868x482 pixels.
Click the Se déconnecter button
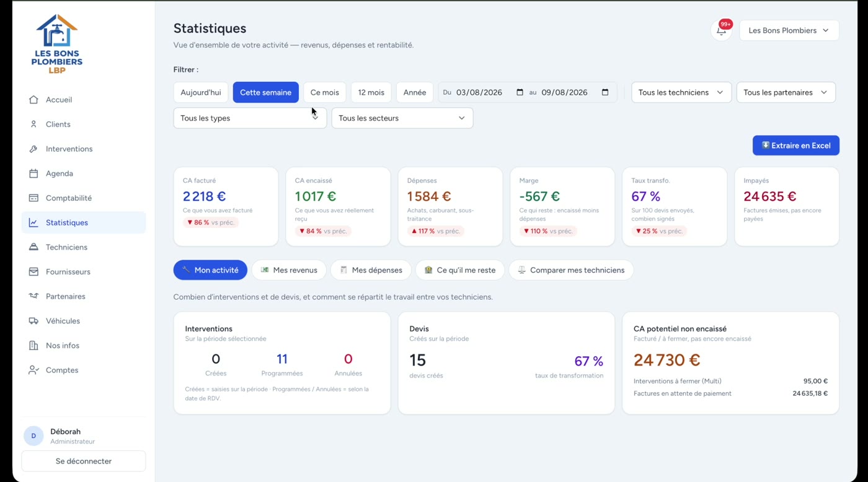tap(84, 461)
